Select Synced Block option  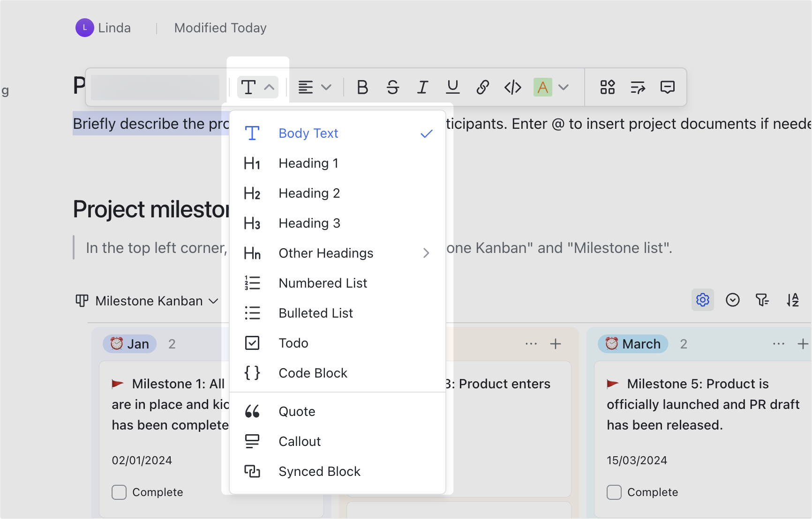pyautogui.click(x=338, y=472)
